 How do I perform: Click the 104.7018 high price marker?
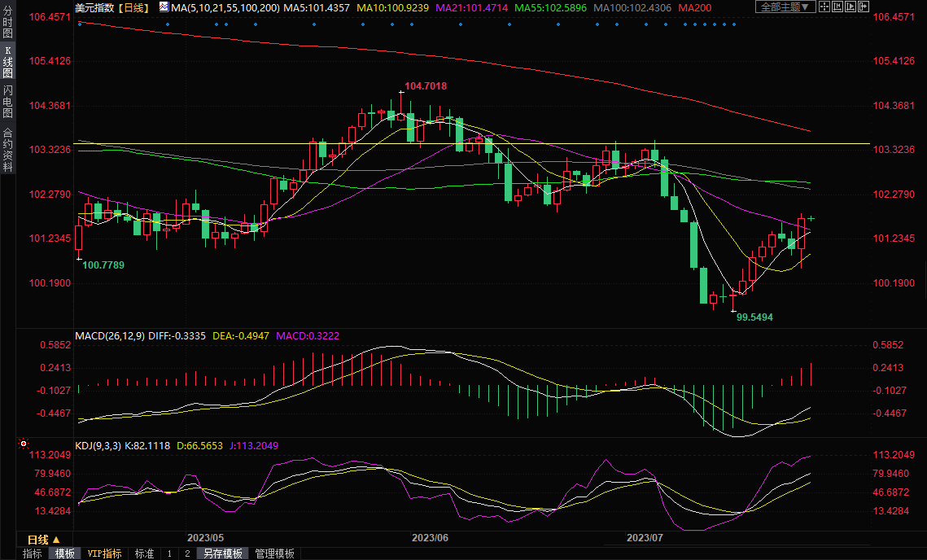pyautogui.click(x=426, y=86)
